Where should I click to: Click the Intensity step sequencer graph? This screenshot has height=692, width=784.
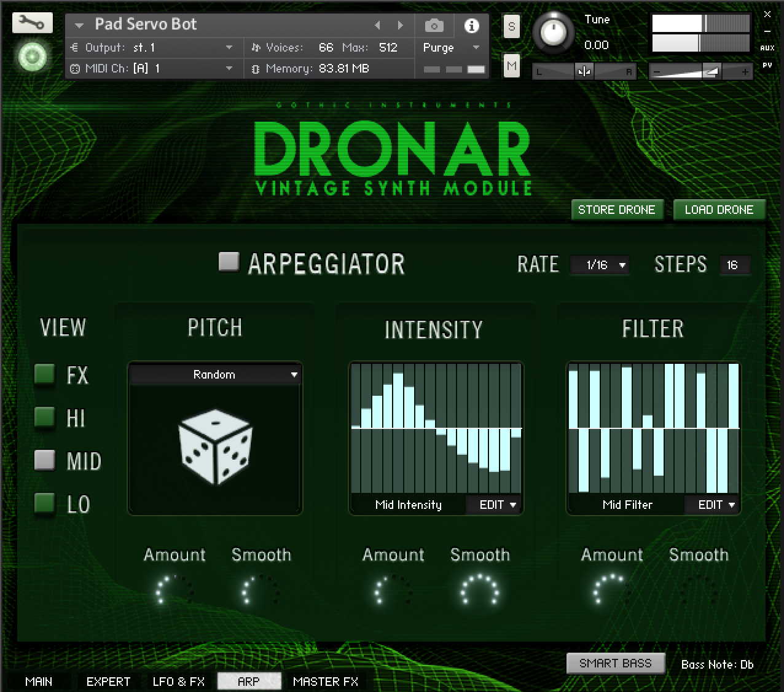436,428
